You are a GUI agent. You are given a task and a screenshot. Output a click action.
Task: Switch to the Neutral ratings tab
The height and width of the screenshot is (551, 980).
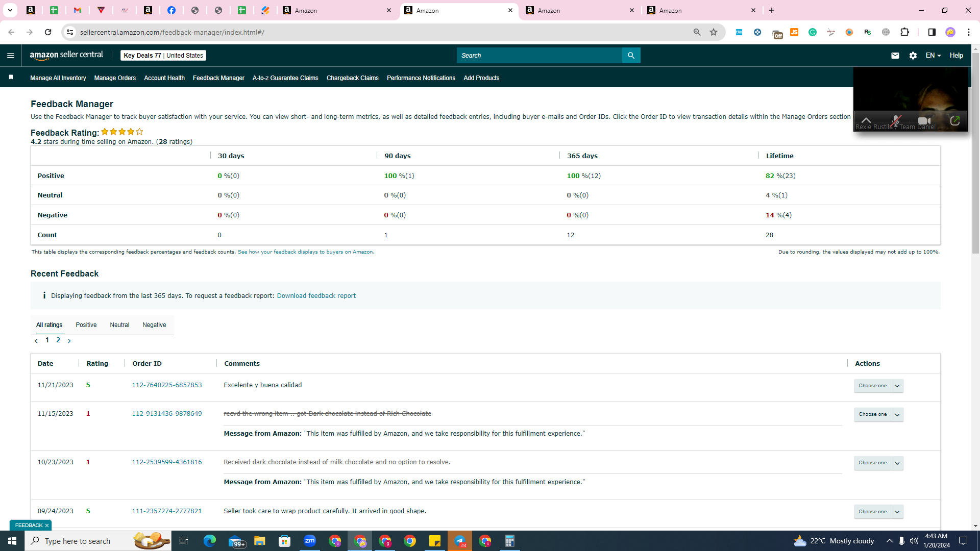pos(119,325)
